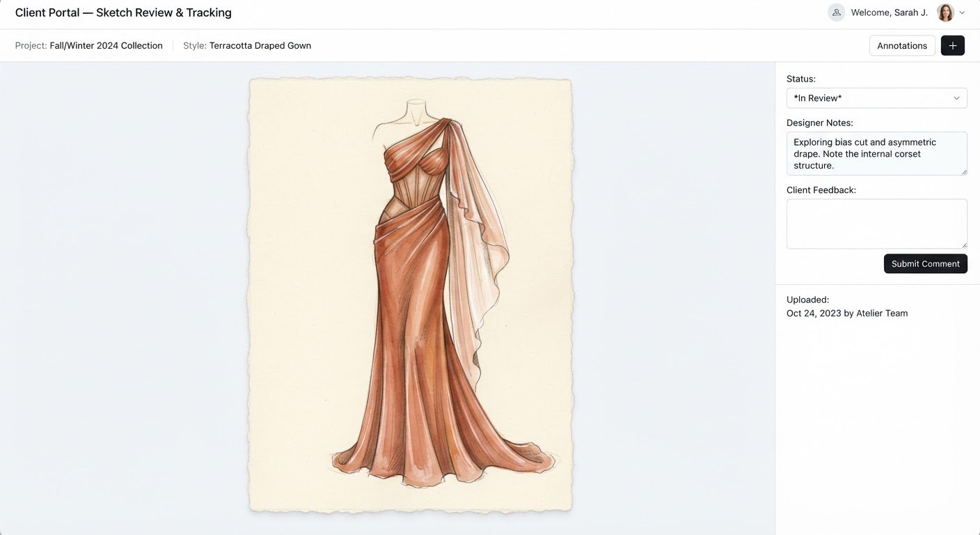Viewport: 980px width, 535px height.
Task: Click the Welcome, Sarah J. text
Action: click(889, 13)
